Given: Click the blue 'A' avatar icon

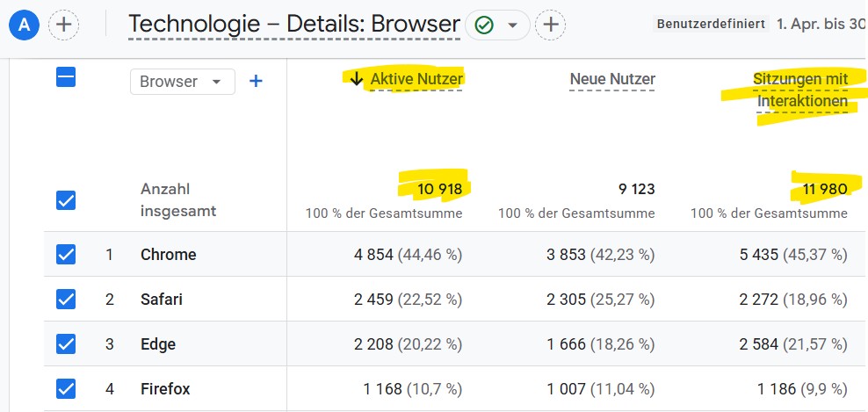Looking at the screenshot, I should (25, 25).
